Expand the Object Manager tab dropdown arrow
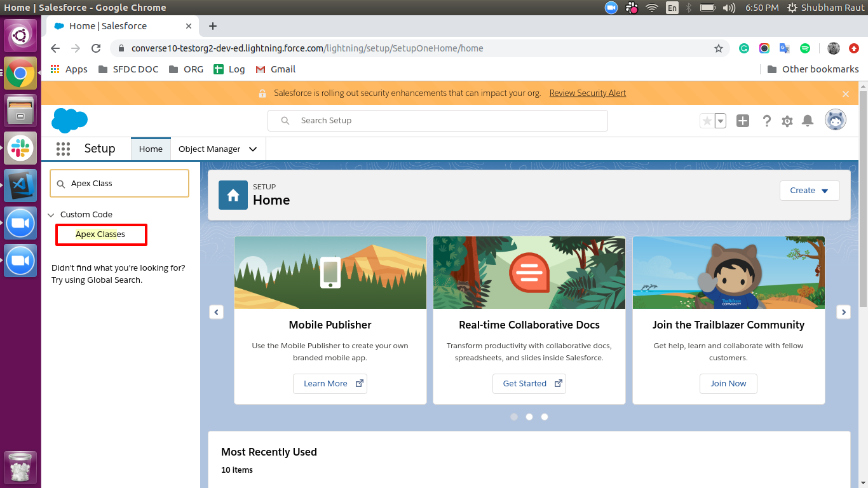The height and width of the screenshot is (488, 868). click(x=253, y=149)
